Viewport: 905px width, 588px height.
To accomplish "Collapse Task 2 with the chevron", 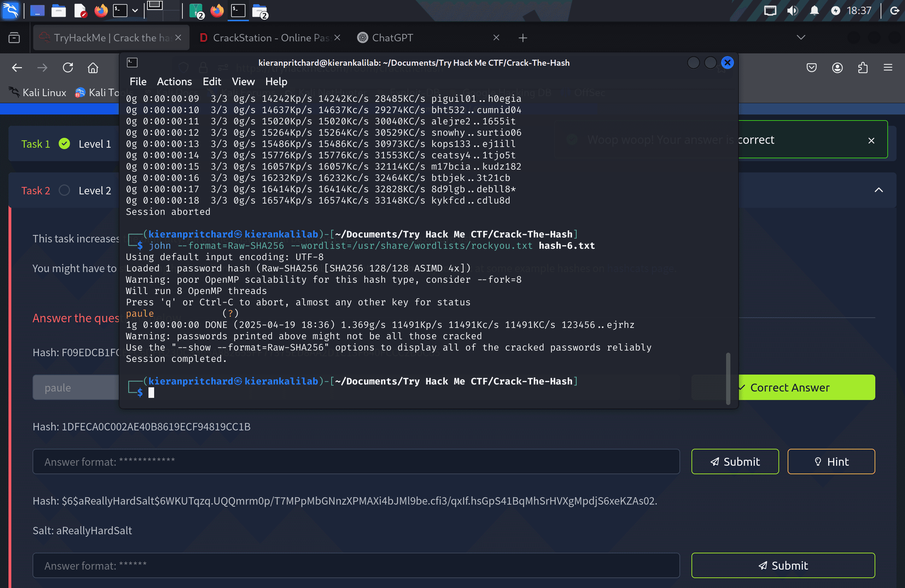I will tap(878, 190).
